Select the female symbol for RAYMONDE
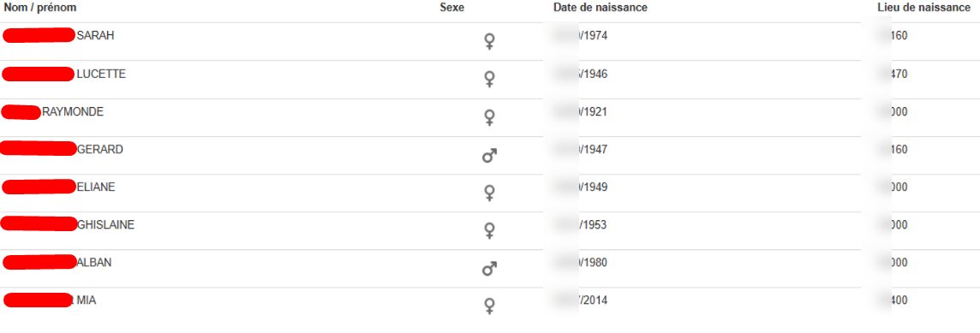 tap(490, 117)
